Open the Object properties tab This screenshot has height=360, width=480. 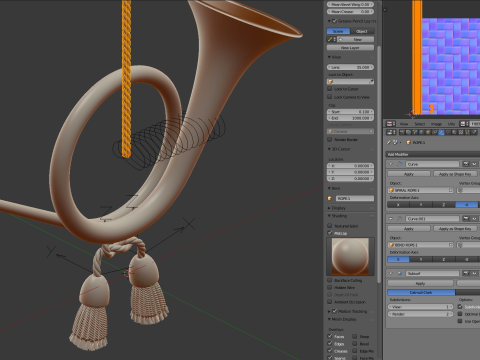click(x=428, y=132)
